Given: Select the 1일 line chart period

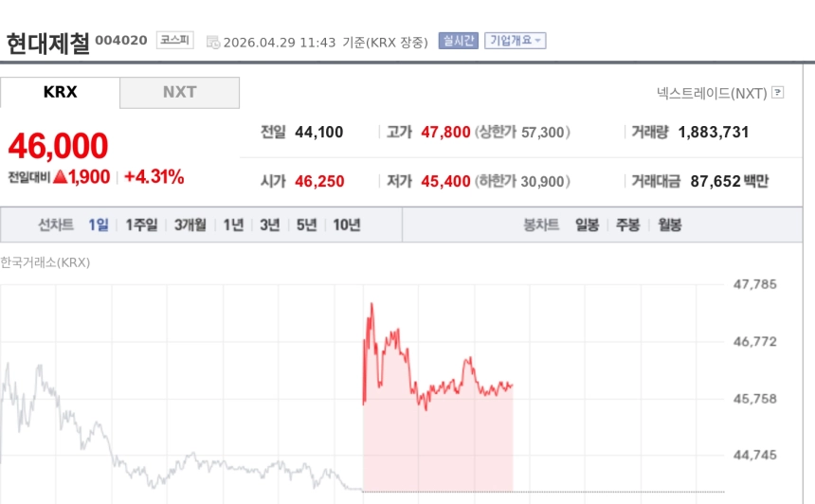Looking at the screenshot, I should pyautogui.click(x=99, y=225).
